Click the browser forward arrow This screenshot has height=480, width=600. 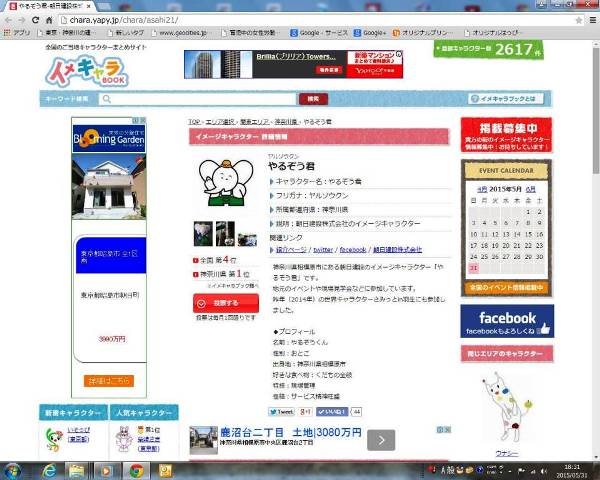point(21,20)
